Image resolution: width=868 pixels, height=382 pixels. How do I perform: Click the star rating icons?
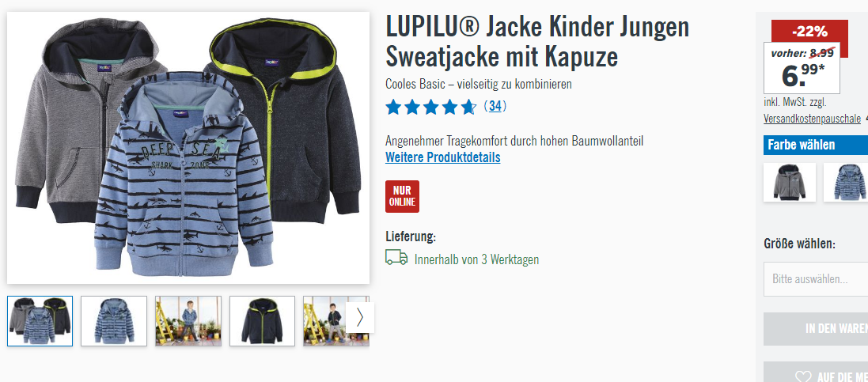point(431,107)
